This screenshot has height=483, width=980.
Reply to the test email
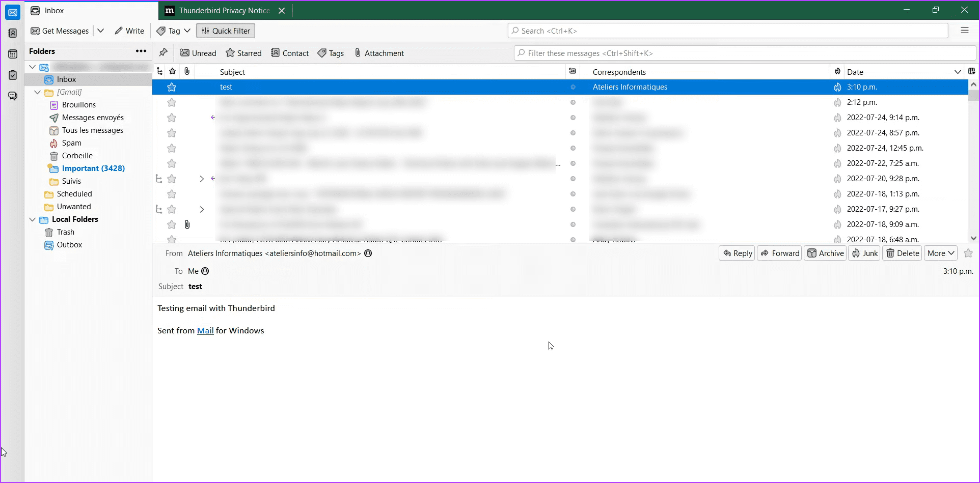tap(737, 253)
